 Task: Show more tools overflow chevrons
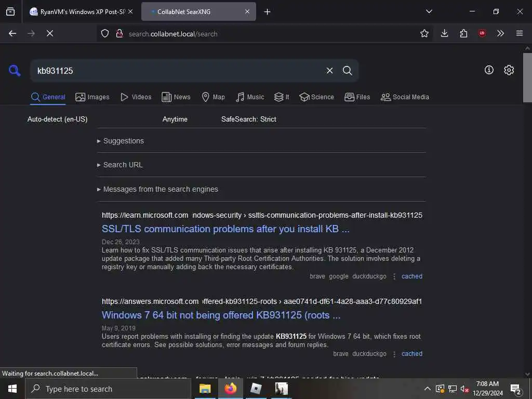[x=500, y=33]
